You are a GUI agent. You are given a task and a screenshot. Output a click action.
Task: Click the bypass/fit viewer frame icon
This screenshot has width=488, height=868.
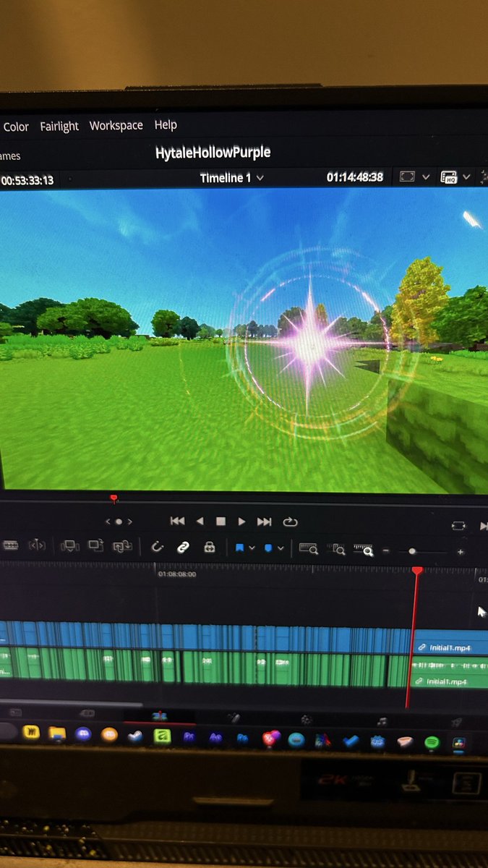click(x=407, y=176)
